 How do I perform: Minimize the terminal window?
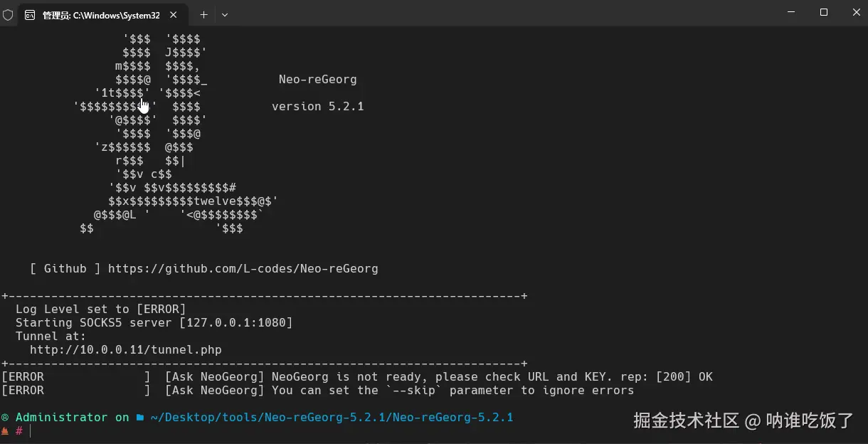[793, 13]
